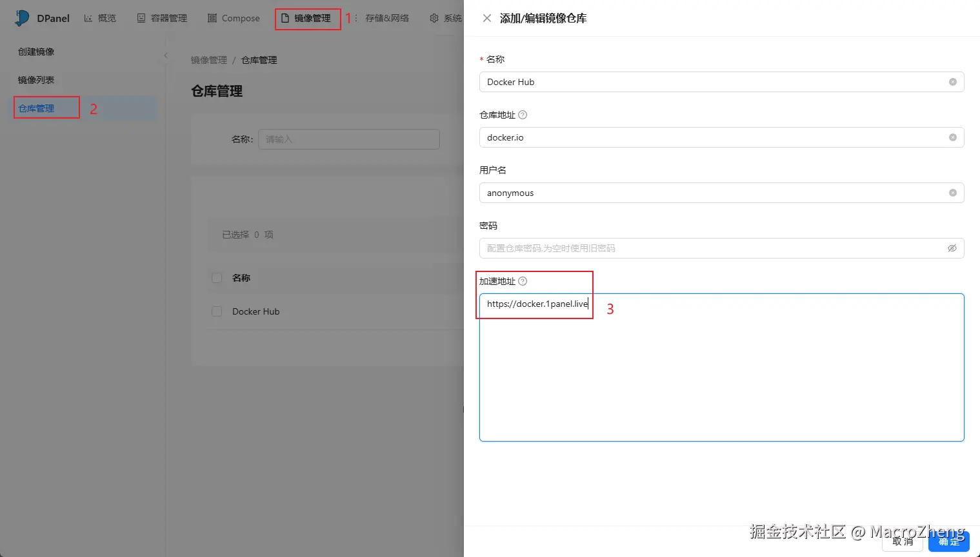Go to 创建镜像 in sidebar
This screenshot has height=557, width=980.
click(36, 52)
